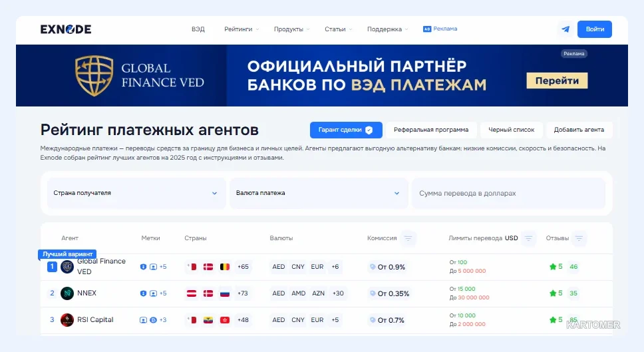The width and height of the screenshot is (644, 352).
Task: Open the ВЭД menu item
Action: [x=198, y=29]
